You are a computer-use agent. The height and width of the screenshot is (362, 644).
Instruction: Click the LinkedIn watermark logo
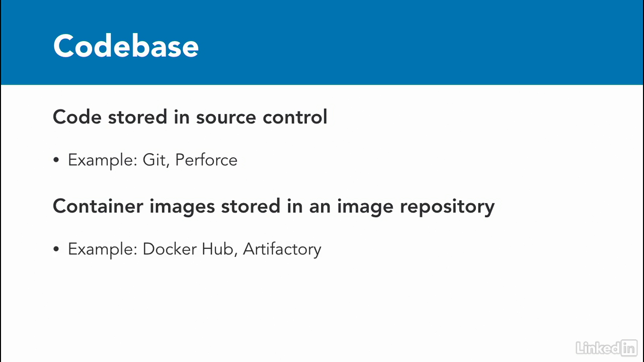pos(606,347)
